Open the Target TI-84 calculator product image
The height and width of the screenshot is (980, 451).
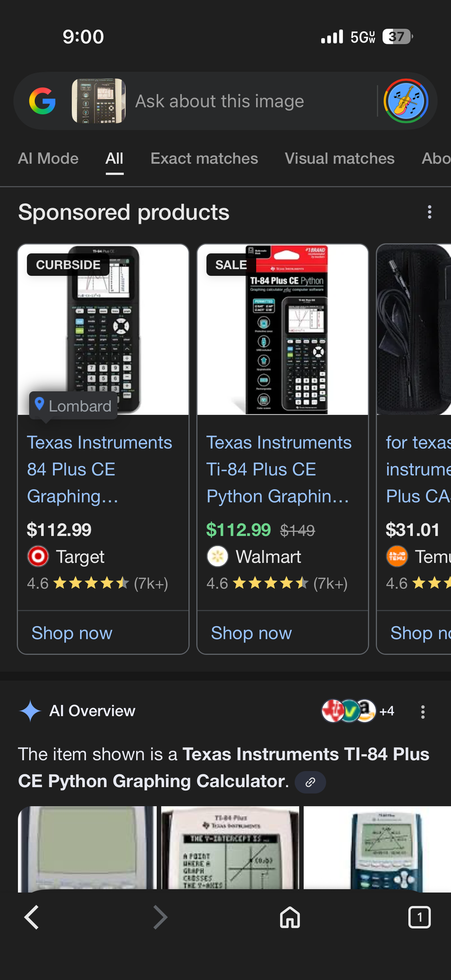(x=103, y=330)
